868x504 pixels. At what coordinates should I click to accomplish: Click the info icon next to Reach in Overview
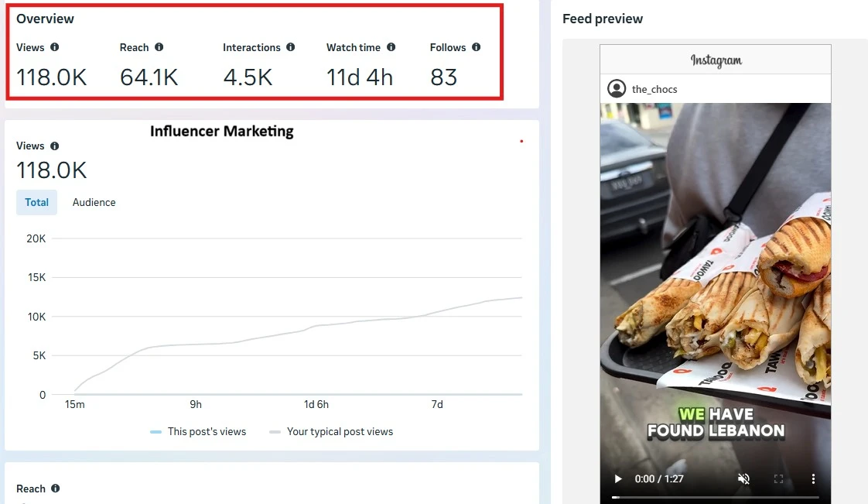click(159, 47)
